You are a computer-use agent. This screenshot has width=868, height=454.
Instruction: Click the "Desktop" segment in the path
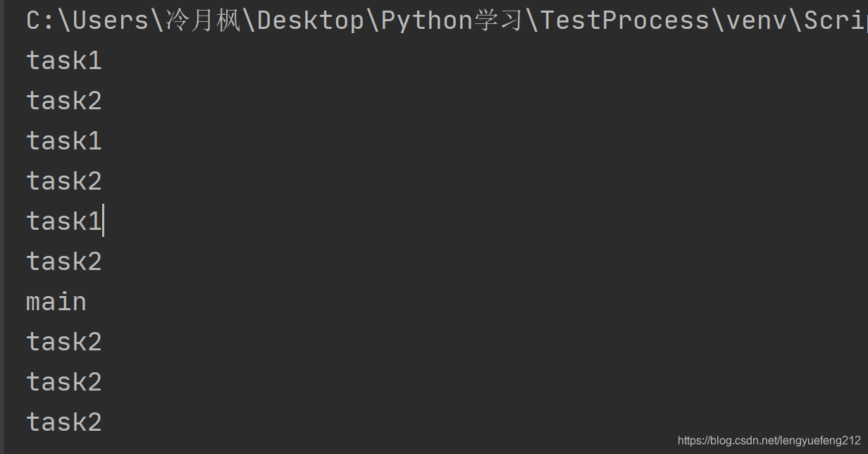pos(311,21)
